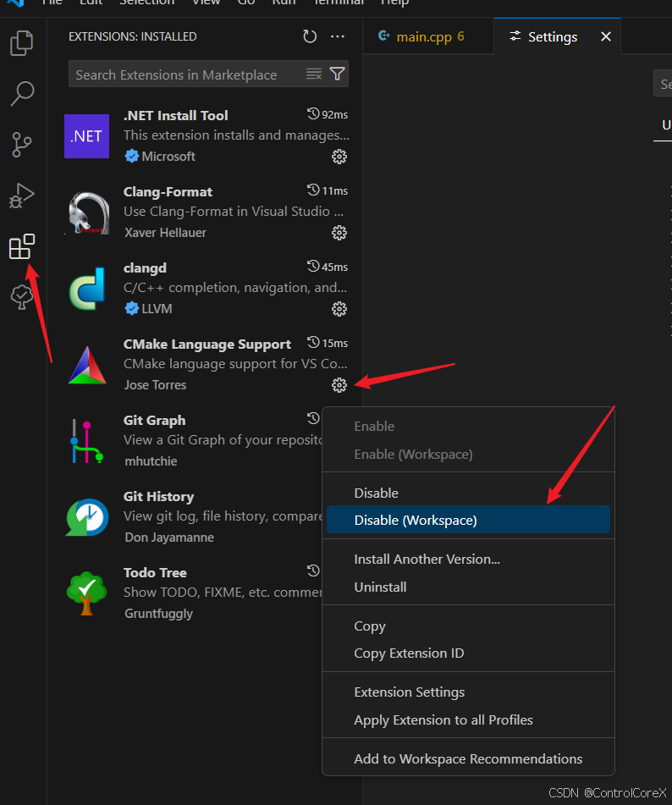This screenshot has height=805, width=672.
Task: Click publisher name Jose Torres
Action: pos(156,385)
